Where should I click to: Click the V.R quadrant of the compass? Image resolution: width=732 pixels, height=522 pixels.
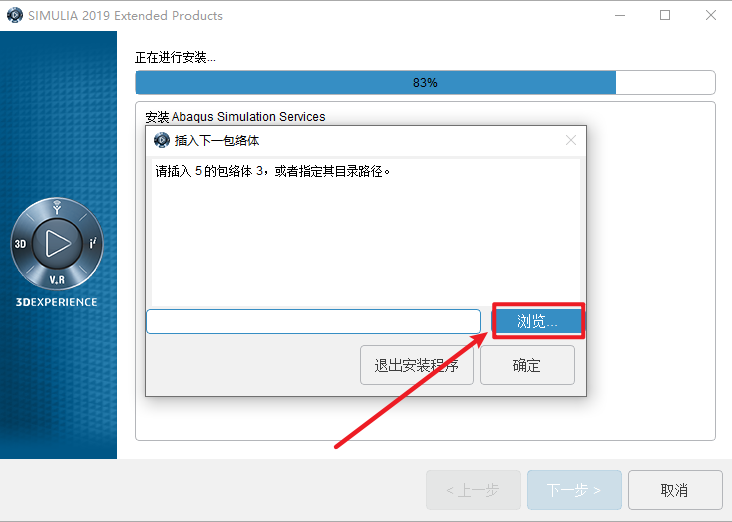click(57, 280)
